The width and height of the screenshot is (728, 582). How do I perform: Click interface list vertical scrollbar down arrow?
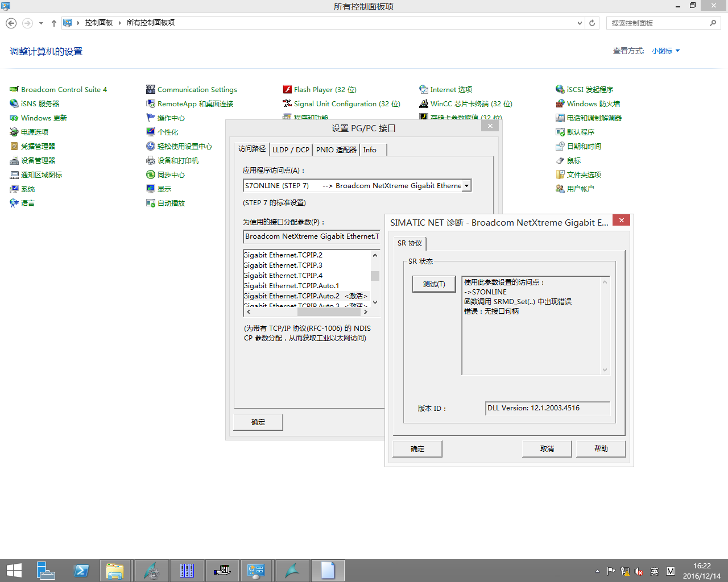[x=375, y=302]
